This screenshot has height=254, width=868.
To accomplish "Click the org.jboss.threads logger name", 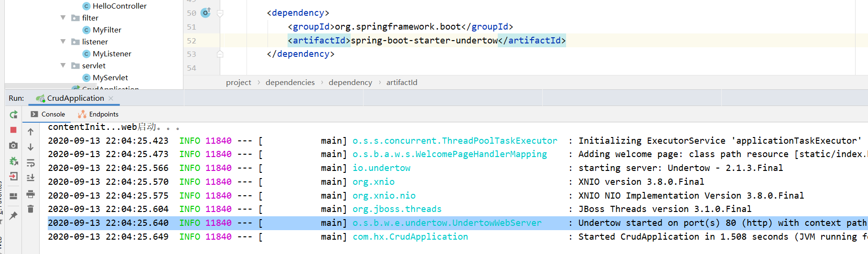I will click(397, 209).
